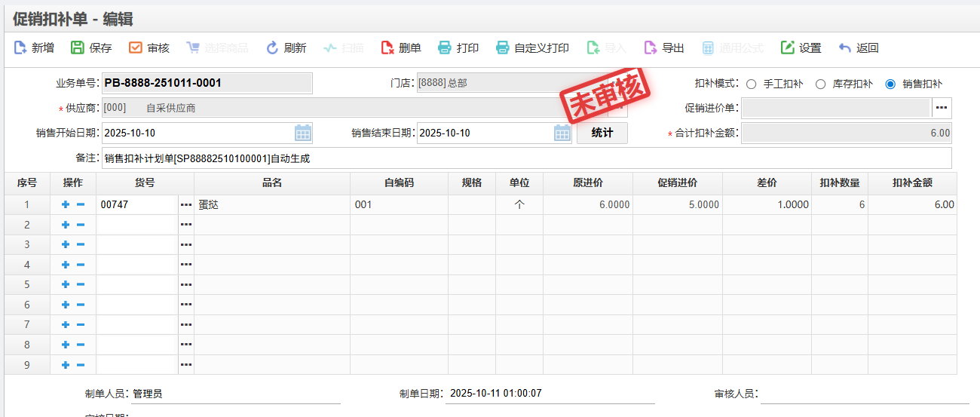Select 库存扣补 radio option

point(821,84)
